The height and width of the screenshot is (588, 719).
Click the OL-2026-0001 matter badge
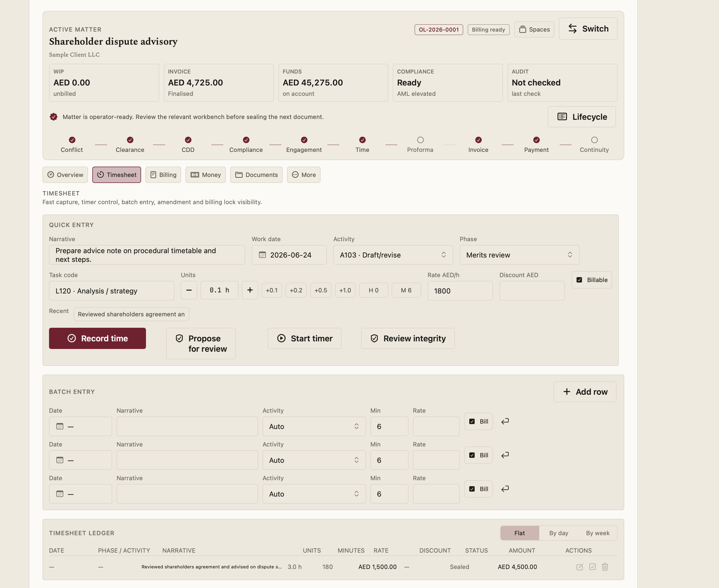coord(439,29)
